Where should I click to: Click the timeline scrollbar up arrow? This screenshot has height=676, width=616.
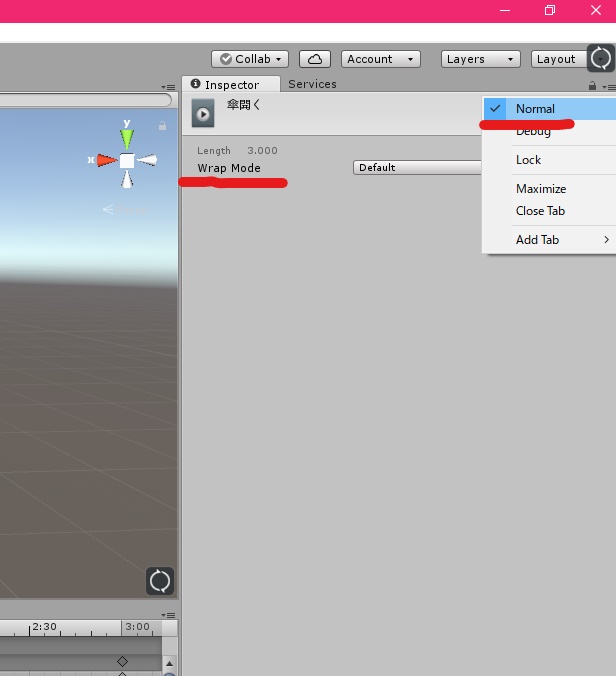coord(169,663)
